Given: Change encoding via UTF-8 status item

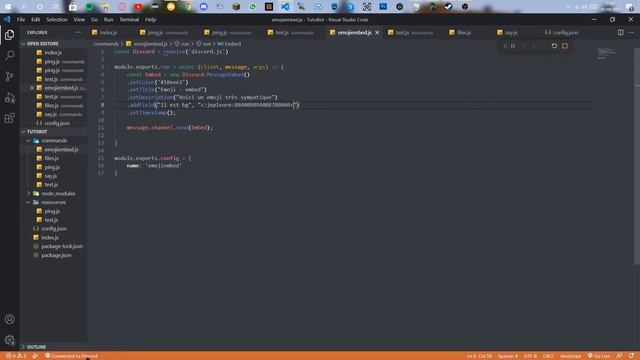Looking at the screenshot, I should (x=530, y=356).
